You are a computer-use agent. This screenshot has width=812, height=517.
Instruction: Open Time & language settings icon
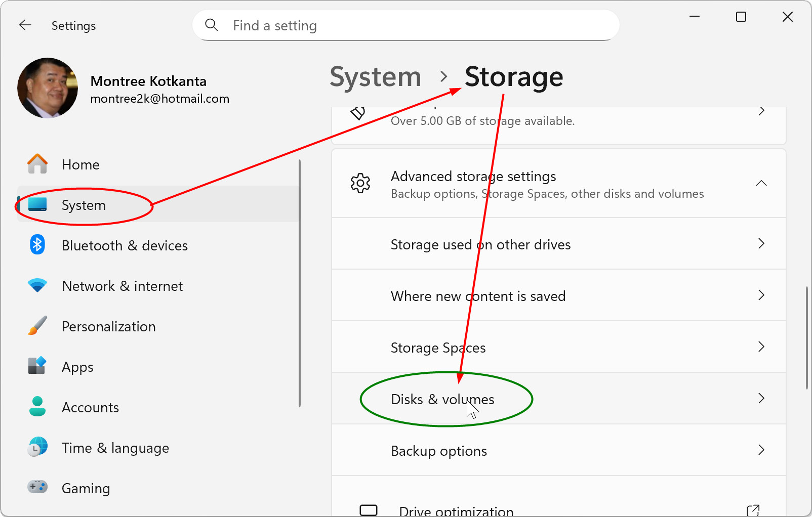[x=37, y=447]
